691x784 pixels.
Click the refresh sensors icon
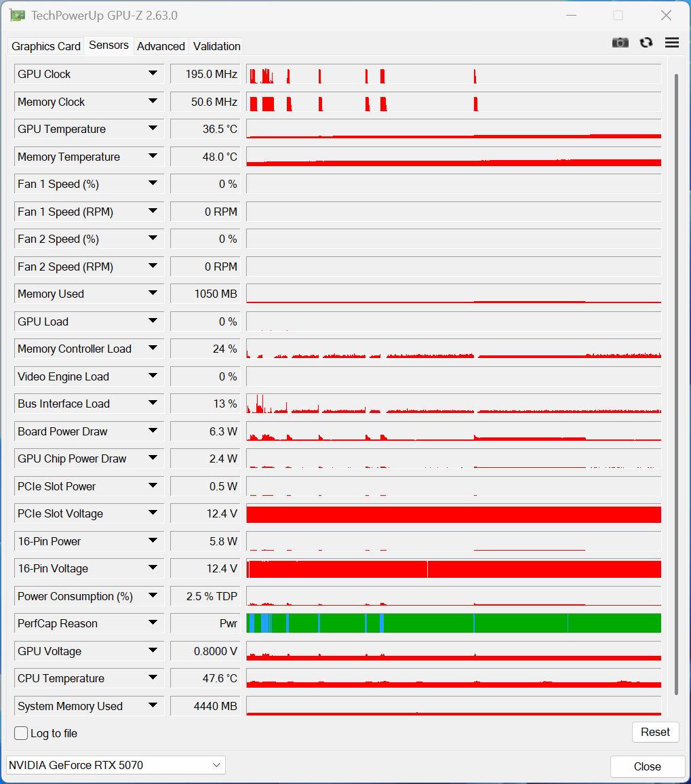click(646, 43)
